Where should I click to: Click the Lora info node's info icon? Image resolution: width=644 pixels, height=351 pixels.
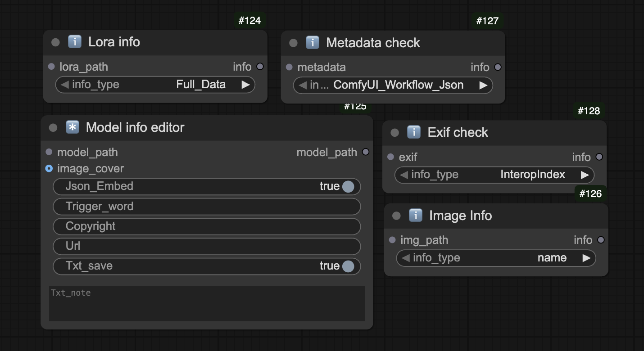74,42
